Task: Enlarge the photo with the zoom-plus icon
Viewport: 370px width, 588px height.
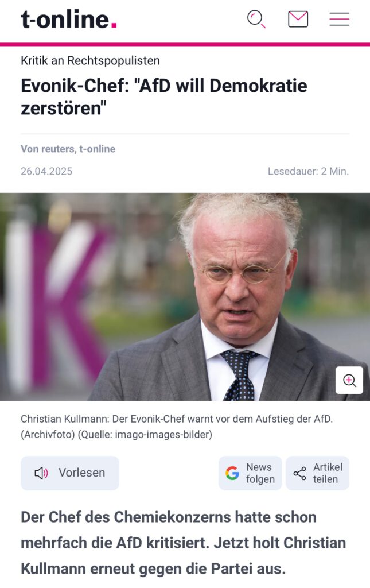Action: point(349,380)
